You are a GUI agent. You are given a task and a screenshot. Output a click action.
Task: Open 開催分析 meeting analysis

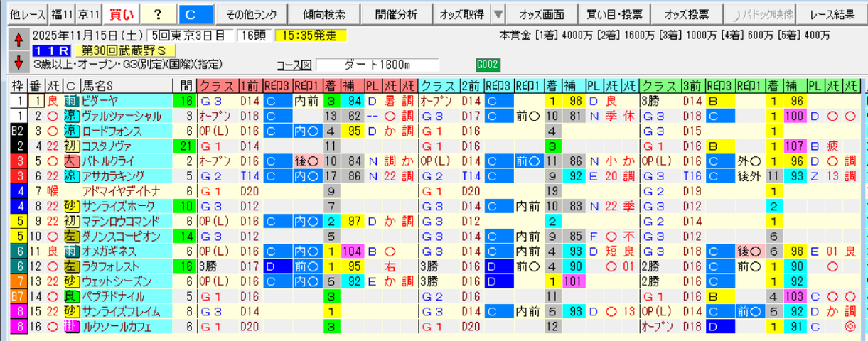click(395, 14)
